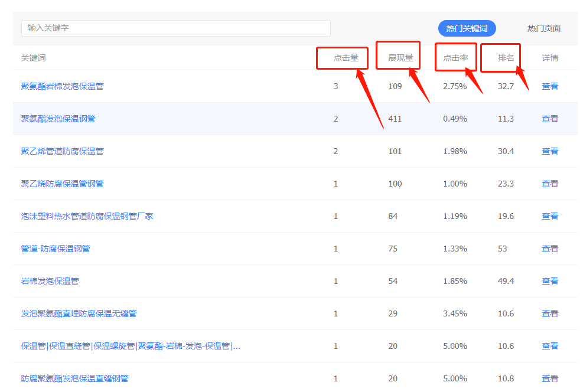This screenshot has width=580, height=392.
Task: Open keyword 发泡聚氨酯直埋防腐保温无缝管
Action: [79, 314]
